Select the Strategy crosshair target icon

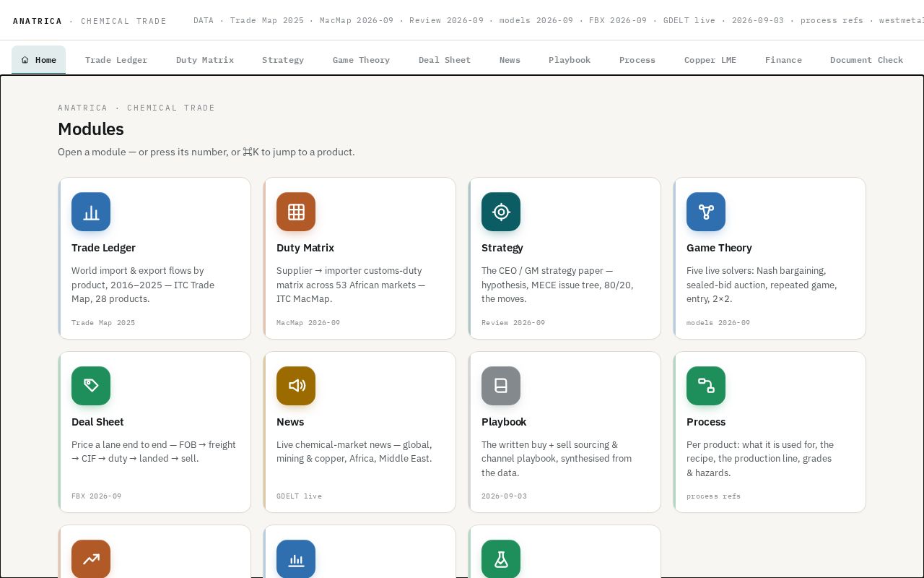[x=501, y=212]
